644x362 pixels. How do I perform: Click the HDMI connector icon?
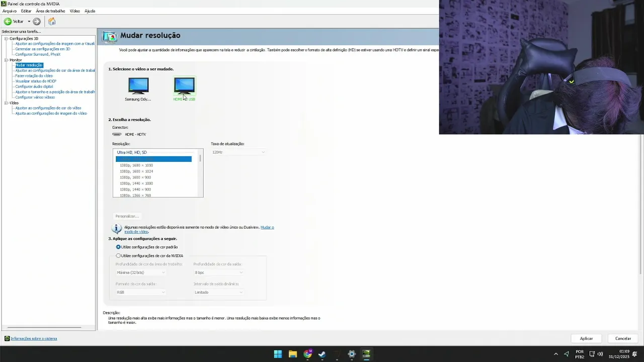[x=117, y=134]
